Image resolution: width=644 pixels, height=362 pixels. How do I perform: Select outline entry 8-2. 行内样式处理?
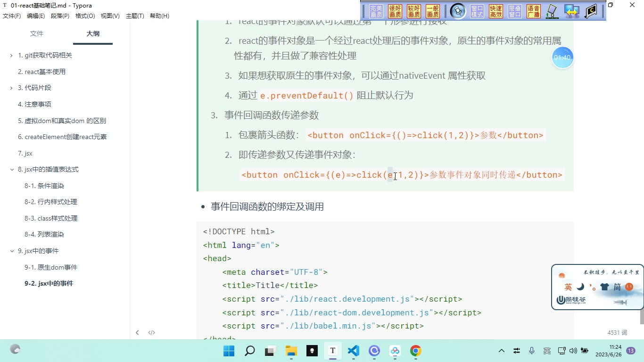click(51, 202)
